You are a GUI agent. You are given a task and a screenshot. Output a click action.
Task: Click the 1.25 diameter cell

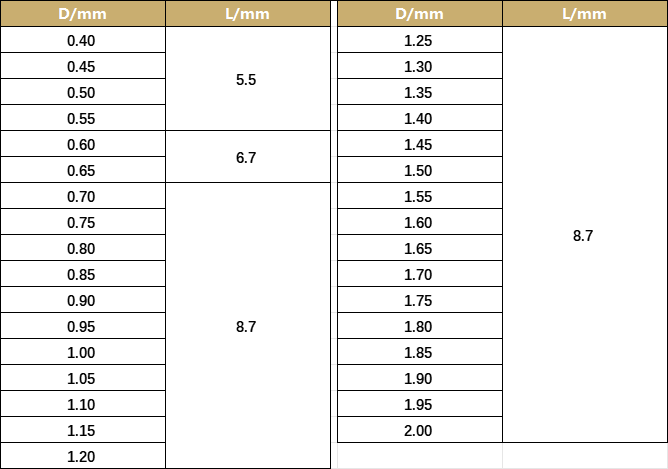pos(420,40)
